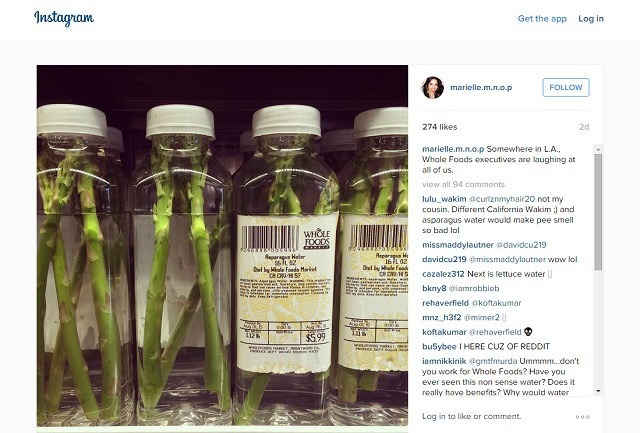The width and height of the screenshot is (640, 433).
Task: Open the asparagus water photo
Action: point(222,246)
